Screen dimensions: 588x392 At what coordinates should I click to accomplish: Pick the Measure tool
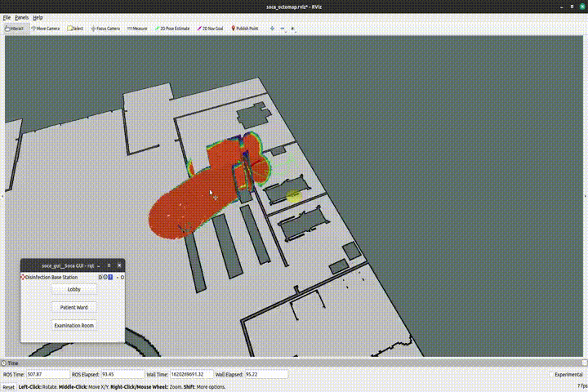coord(137,28)
